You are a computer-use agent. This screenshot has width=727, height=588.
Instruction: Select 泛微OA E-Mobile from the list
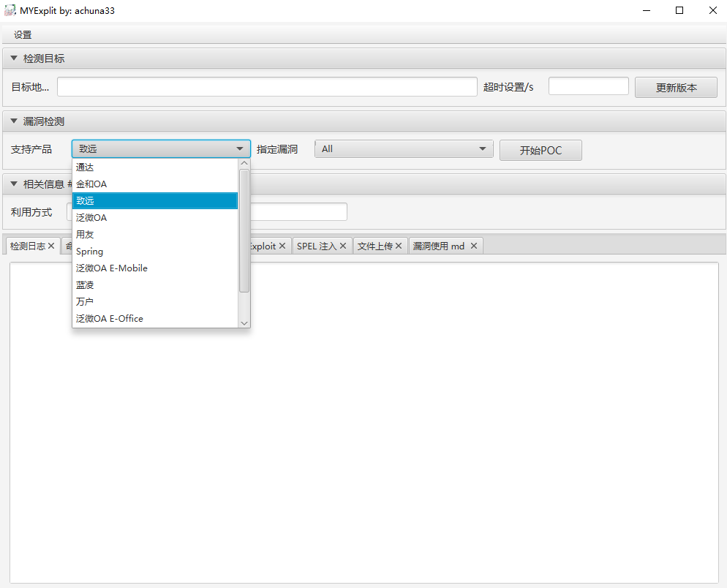pyautogui.click(x=155, y=268)
